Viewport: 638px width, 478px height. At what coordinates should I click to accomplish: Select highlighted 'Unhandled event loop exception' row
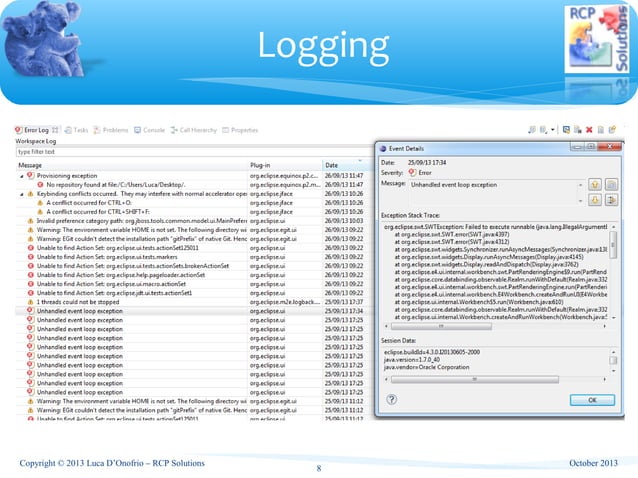194,311
